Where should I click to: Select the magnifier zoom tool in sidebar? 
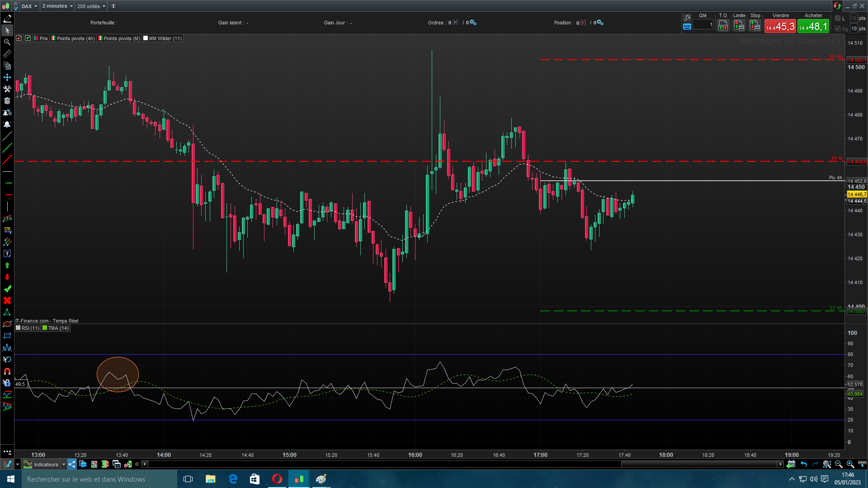pos(7,42)
